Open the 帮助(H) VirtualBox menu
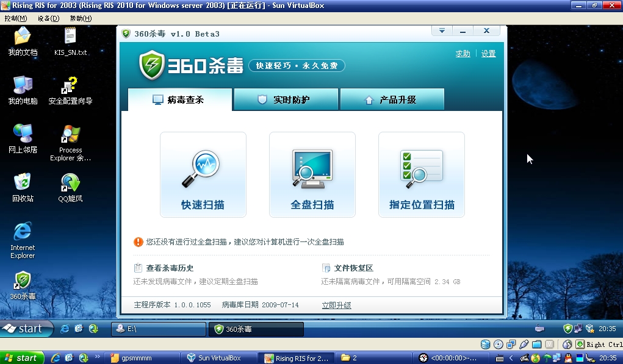The height and width of the screenshot is (364, 623). 81,18
